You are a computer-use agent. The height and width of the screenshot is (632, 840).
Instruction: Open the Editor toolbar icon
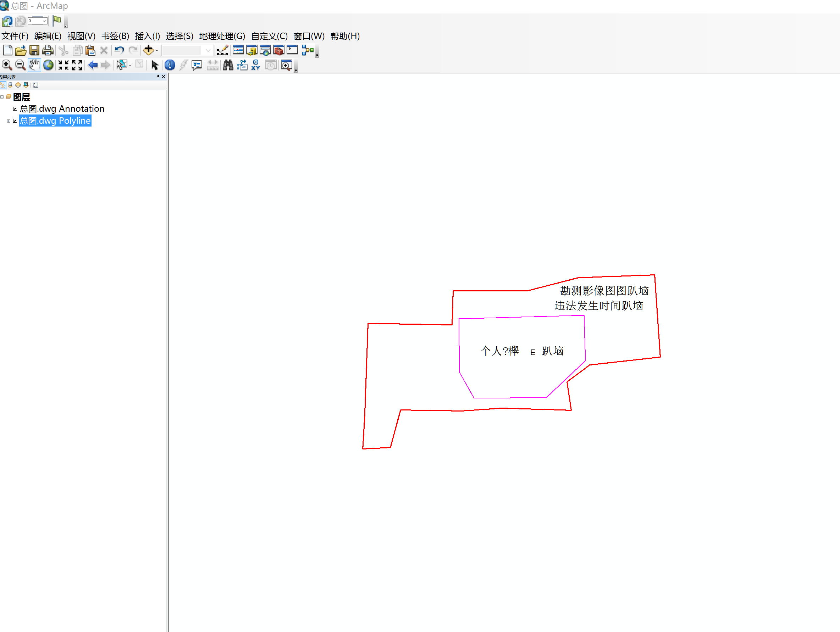[222, 50]
